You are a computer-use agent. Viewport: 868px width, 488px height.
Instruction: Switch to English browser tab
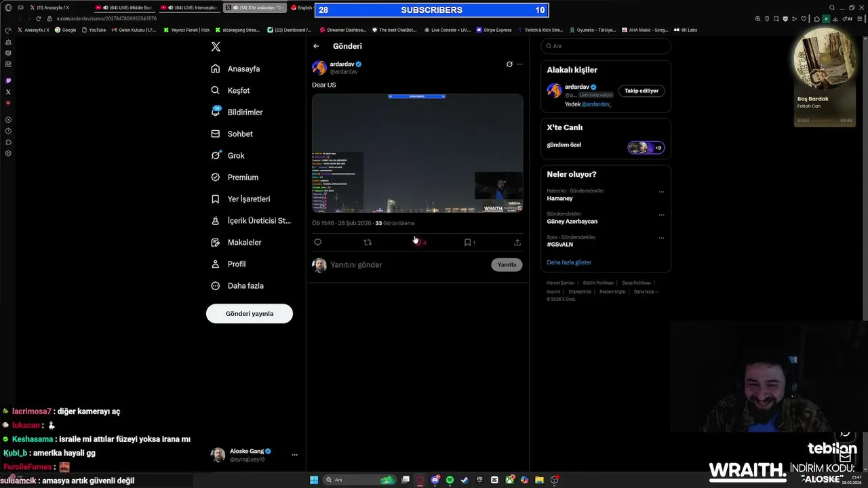tap(302, 7)
